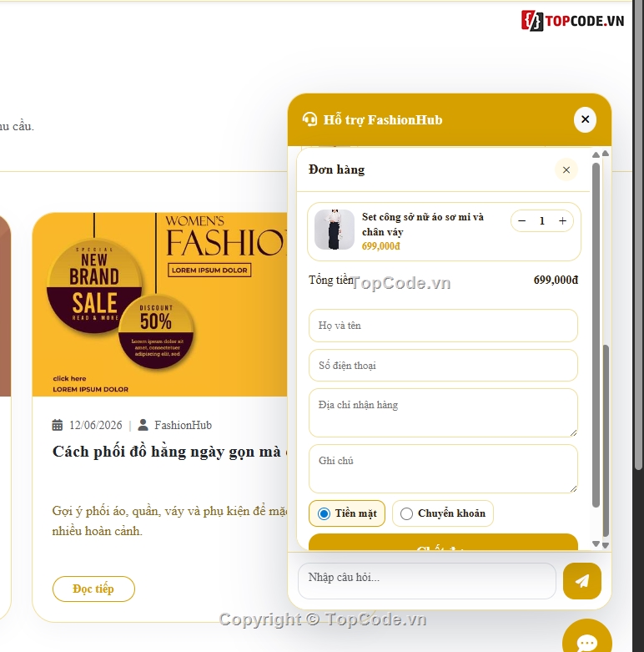This screenshot has height=652, width=644.
Task: Click the quantity value 1
Action: coord(541,220)
